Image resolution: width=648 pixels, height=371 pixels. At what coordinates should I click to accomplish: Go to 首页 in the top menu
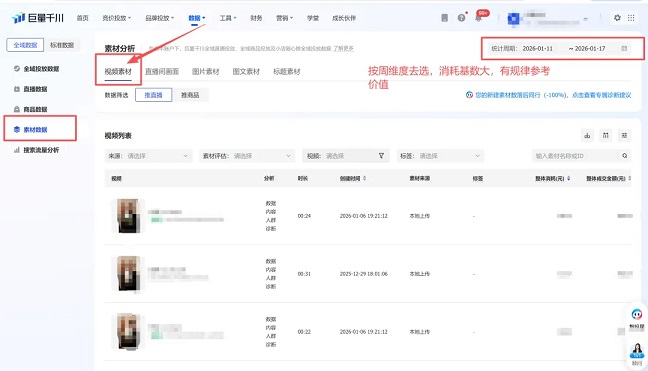click(83, 18)
